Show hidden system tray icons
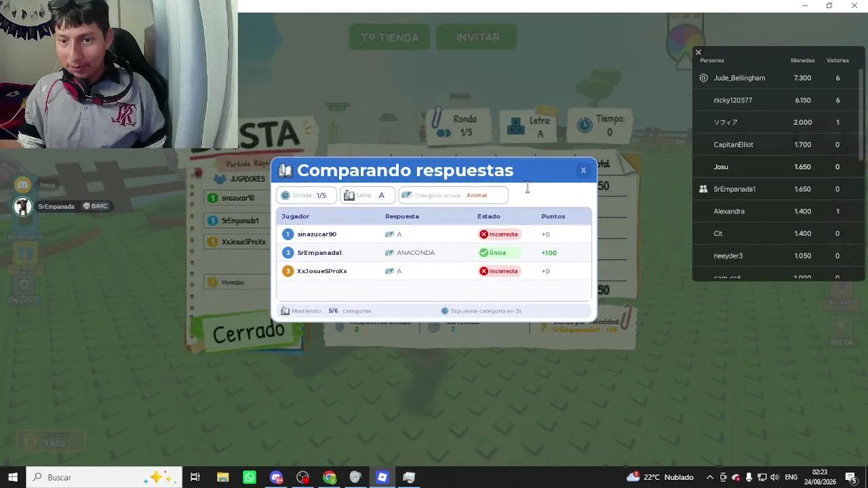The image size is (868, 488). (710, 477)
